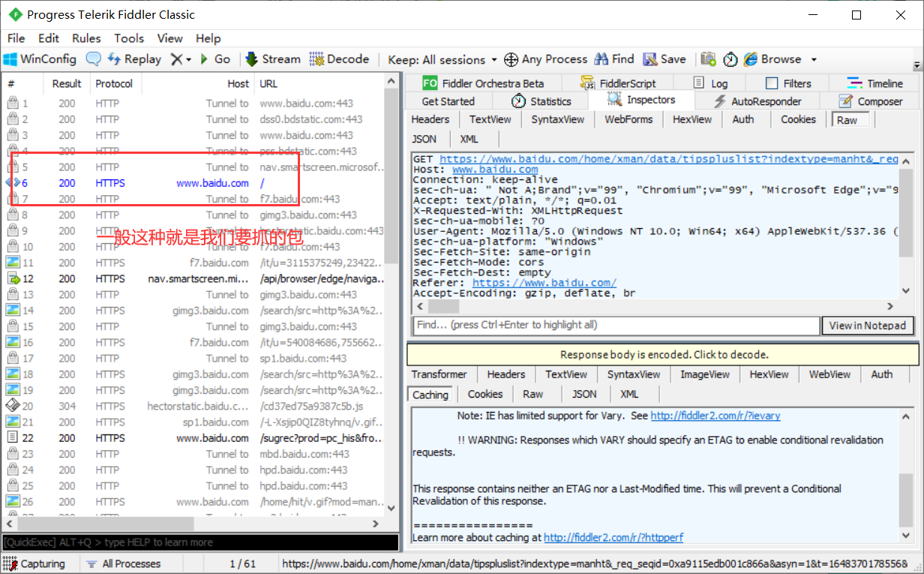This screenshot has height=574, width=924.
Task: Click the Find text input field
Action: 616,326
